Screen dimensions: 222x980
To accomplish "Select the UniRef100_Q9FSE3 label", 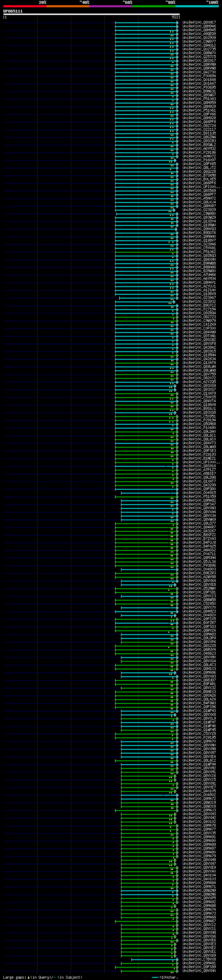I will [x=199, y=451].
